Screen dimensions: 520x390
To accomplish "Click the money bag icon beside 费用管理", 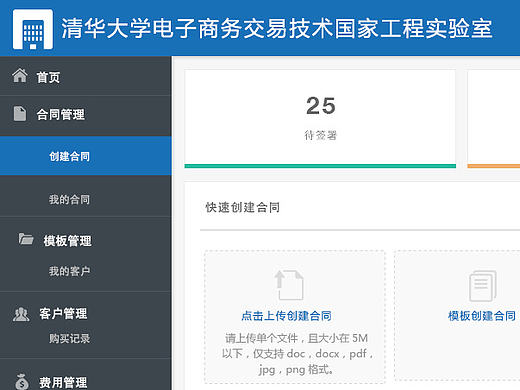I will tap(22, 382).
